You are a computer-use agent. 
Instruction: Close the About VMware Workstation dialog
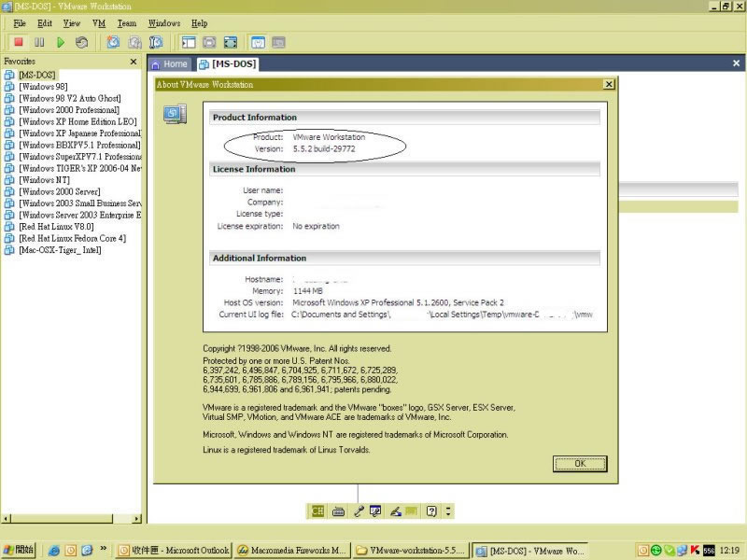point(609,84)
